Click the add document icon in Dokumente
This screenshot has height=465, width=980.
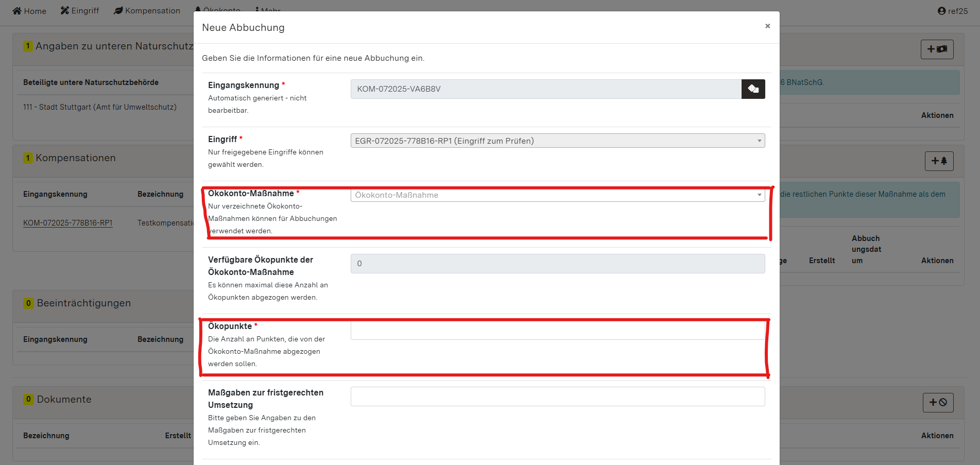938,403
